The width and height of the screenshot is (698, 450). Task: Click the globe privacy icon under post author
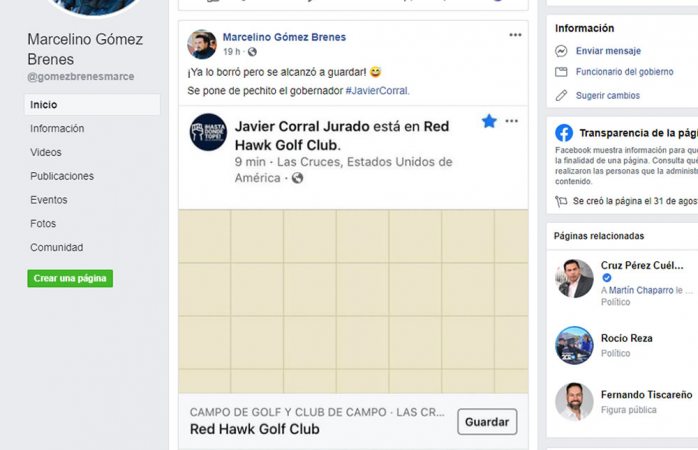point(252,52)
